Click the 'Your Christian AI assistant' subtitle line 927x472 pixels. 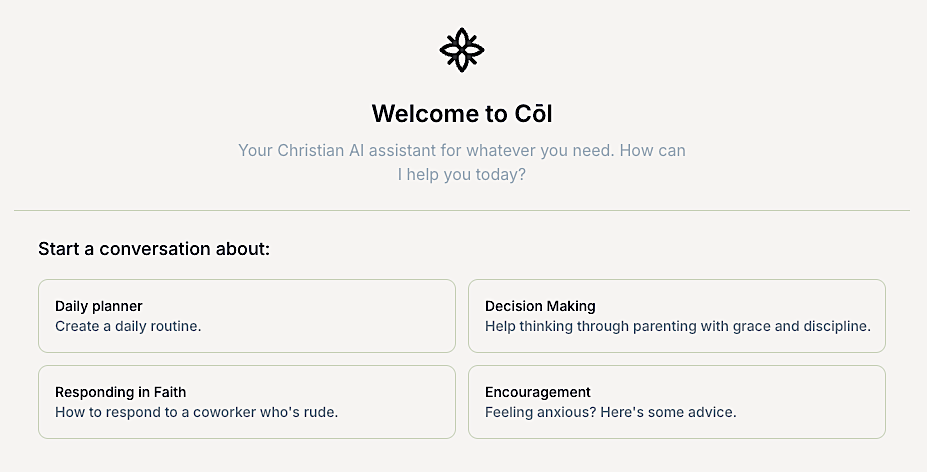click(462, 150)
